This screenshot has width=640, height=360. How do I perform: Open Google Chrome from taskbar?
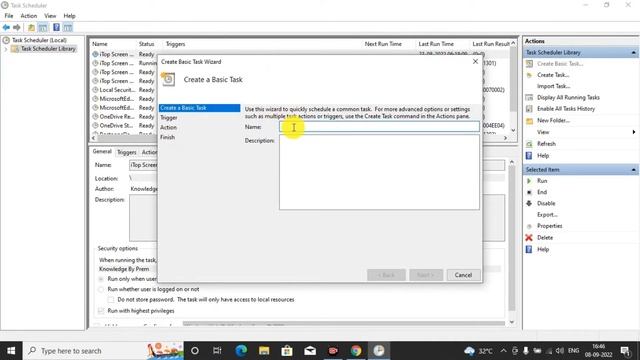tap(356, 351)
